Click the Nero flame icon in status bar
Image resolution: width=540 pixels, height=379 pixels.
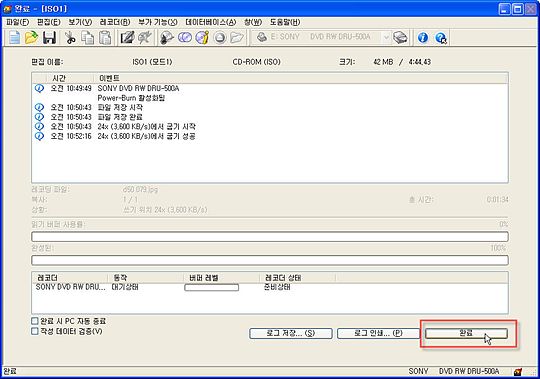coord(518,372)
